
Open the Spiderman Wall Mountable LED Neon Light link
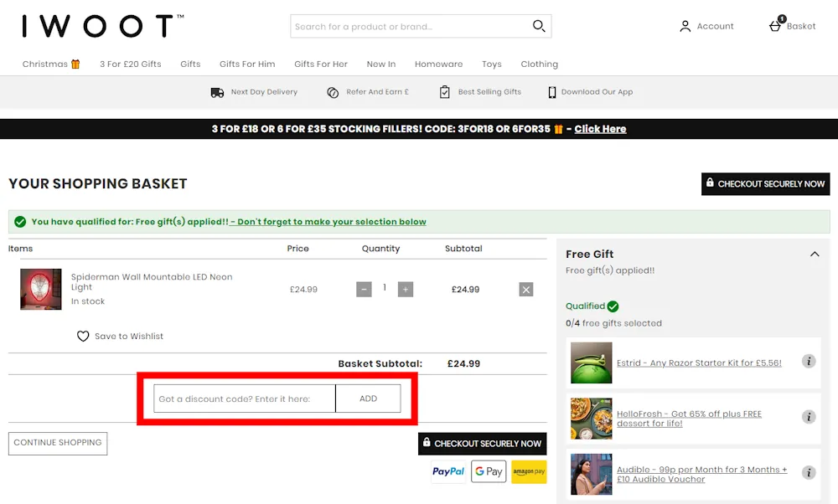pyautogui.click(x=152, y=282)
